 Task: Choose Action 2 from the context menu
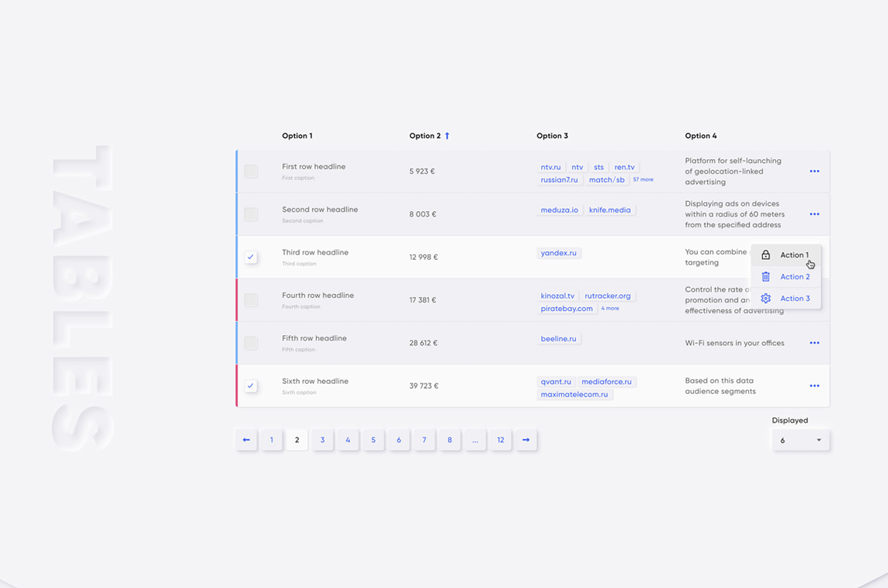(786, 277)
